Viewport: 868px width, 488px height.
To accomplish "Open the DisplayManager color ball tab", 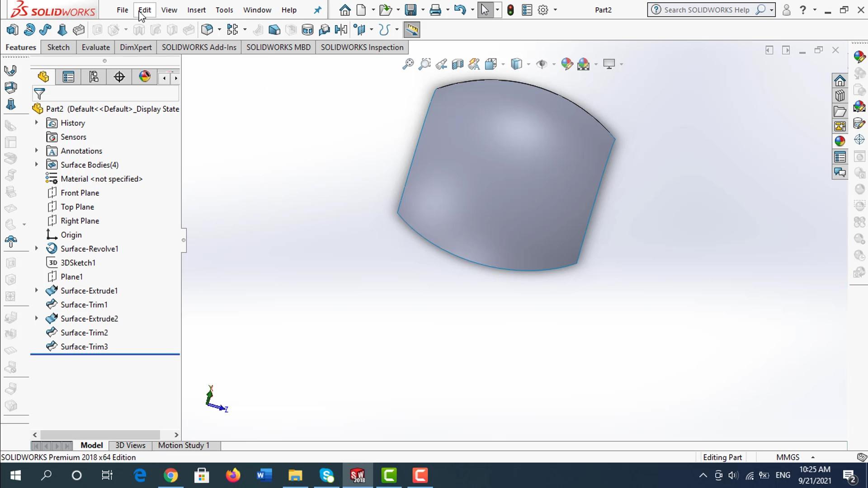I will pyautogui.click(x=145, y=77).
